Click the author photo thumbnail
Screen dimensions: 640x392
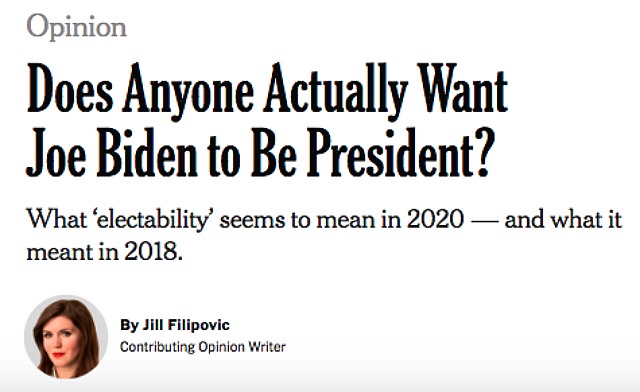click(66, 336)
